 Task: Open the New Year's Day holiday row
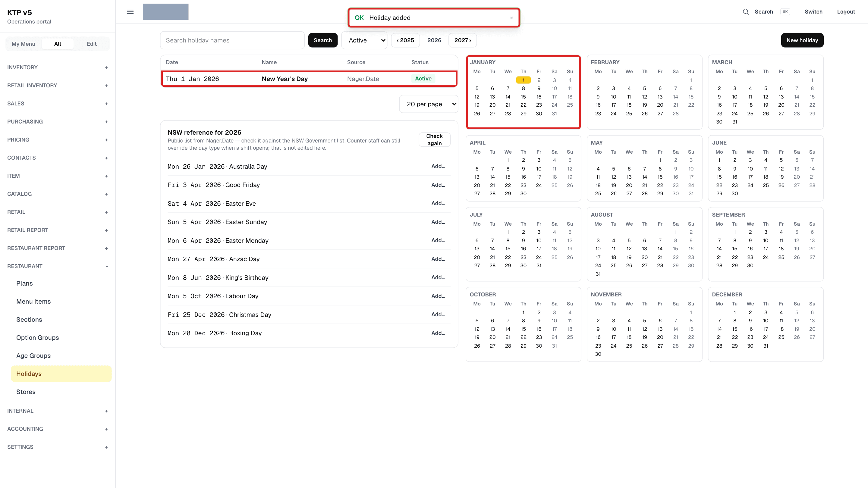pyautogui.click(x=309, y=79)
